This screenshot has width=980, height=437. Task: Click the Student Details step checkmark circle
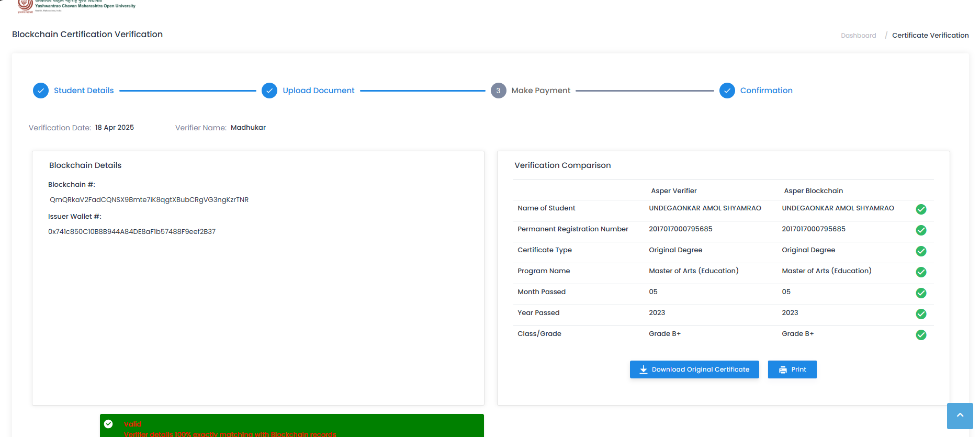point(41,91)
